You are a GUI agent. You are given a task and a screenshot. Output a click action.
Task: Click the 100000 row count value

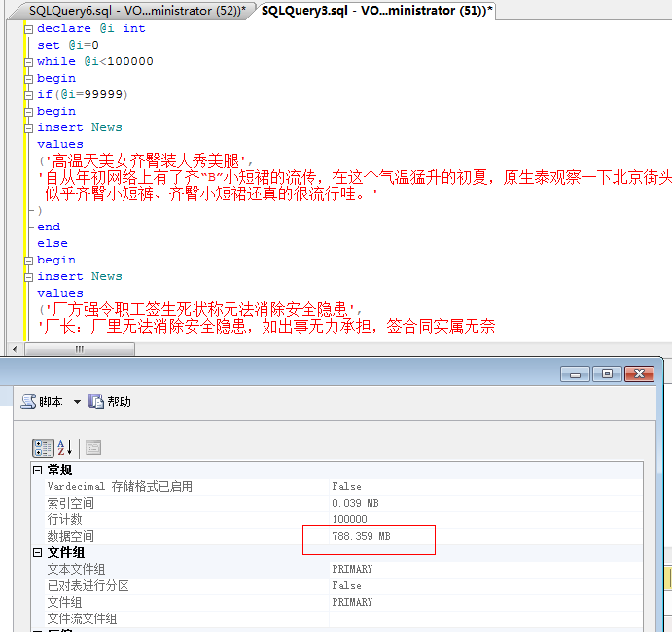pyautogui.click(x=349, y=520)
